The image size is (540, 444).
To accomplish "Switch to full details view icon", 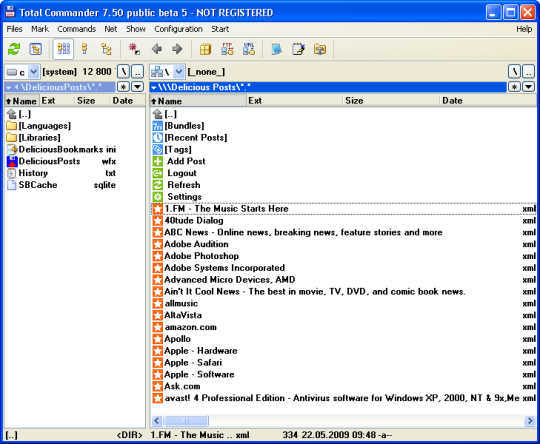I will tap(85, 49).
